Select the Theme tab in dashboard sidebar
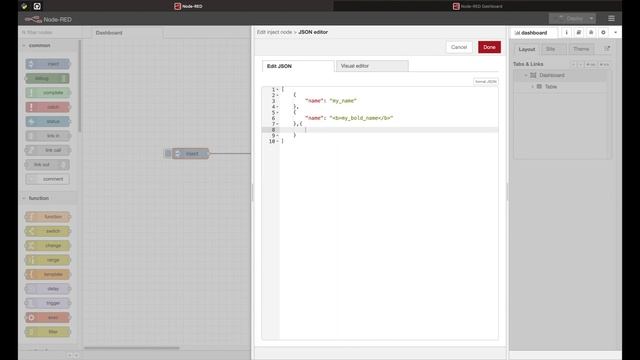Viewport: 640px width, 360px height. click(581, 49)
